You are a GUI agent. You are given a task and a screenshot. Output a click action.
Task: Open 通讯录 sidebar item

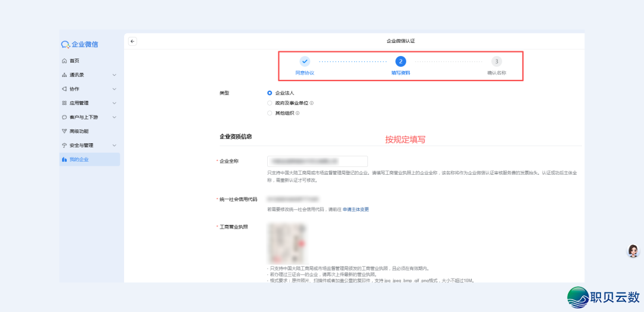point(89,75)
